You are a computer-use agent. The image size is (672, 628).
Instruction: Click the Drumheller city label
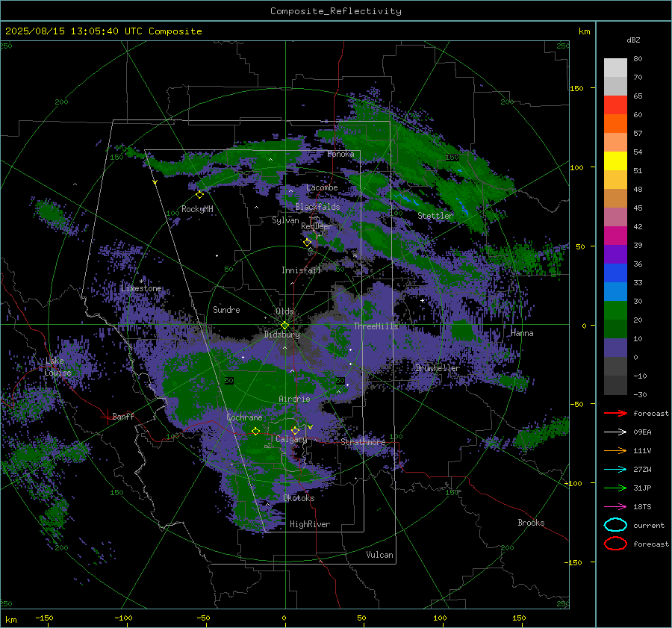pos(437,368)
